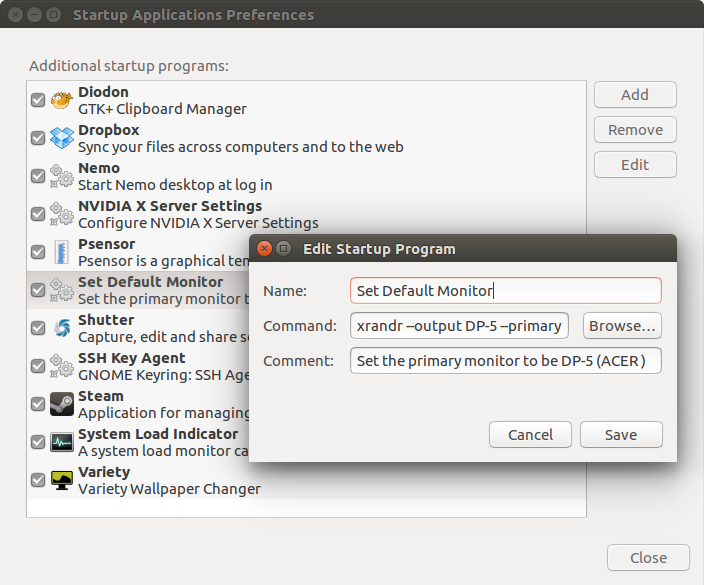Toggle the Variety startup checkbox

(38, 480)
